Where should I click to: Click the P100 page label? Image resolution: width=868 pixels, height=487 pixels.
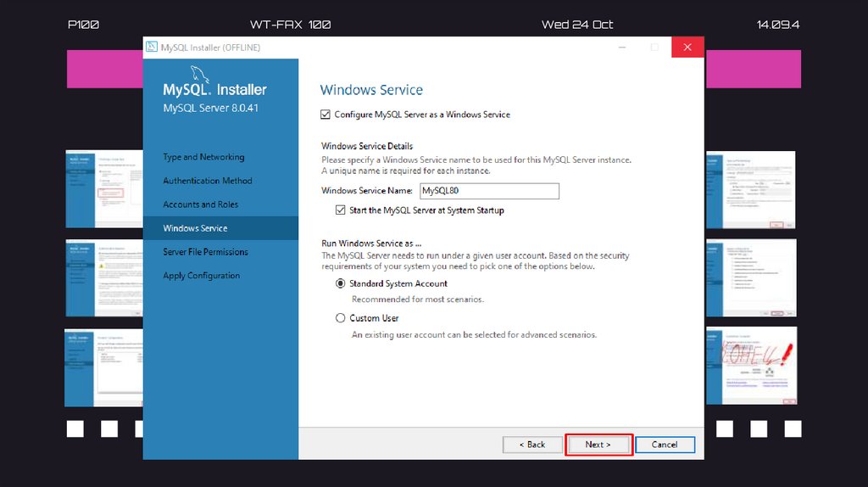[83, 25]
